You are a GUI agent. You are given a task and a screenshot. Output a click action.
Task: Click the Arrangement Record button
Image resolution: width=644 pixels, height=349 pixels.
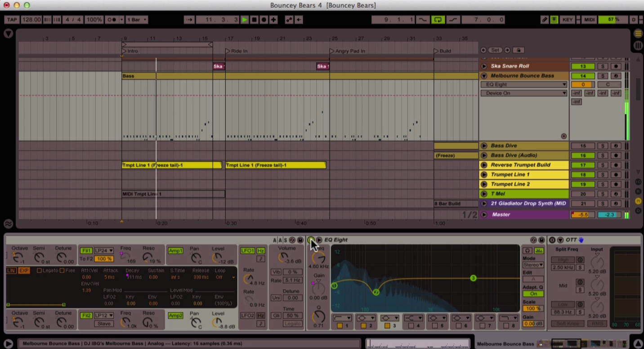[x=264, y=20]
